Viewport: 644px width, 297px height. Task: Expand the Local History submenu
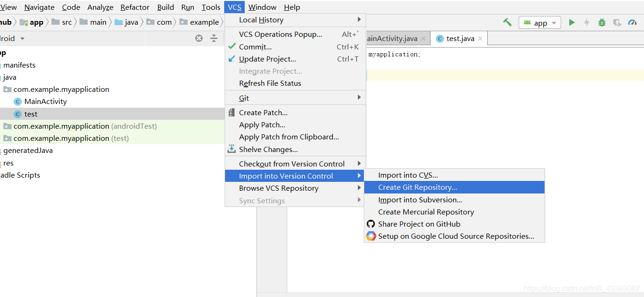click(x=295, y=20)
